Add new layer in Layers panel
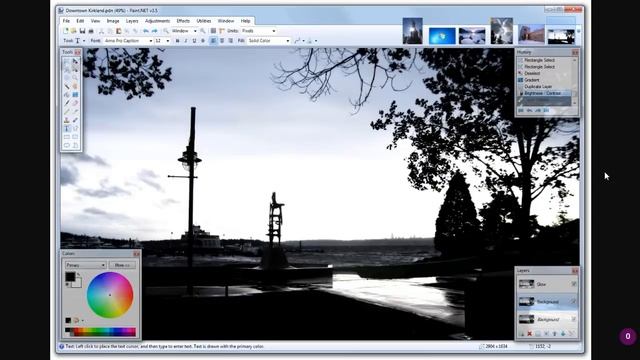This screenshot has width=640, height=360. (521, 334)
